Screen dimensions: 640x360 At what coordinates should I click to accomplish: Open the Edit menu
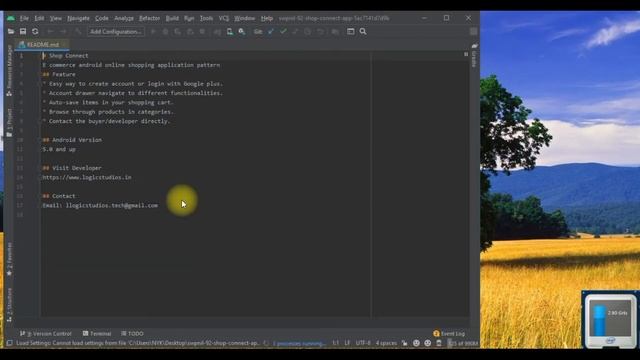pyautogui.click(x=39, y=18)
